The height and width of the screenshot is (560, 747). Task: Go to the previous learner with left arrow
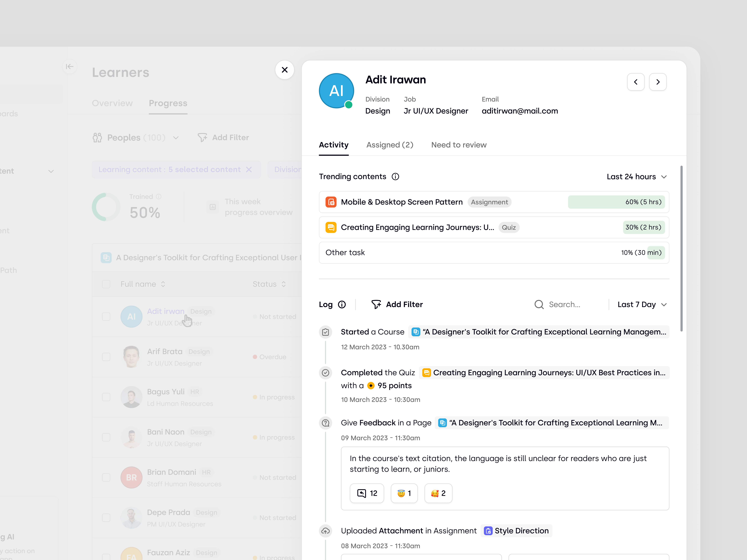[x=636, y=82]
